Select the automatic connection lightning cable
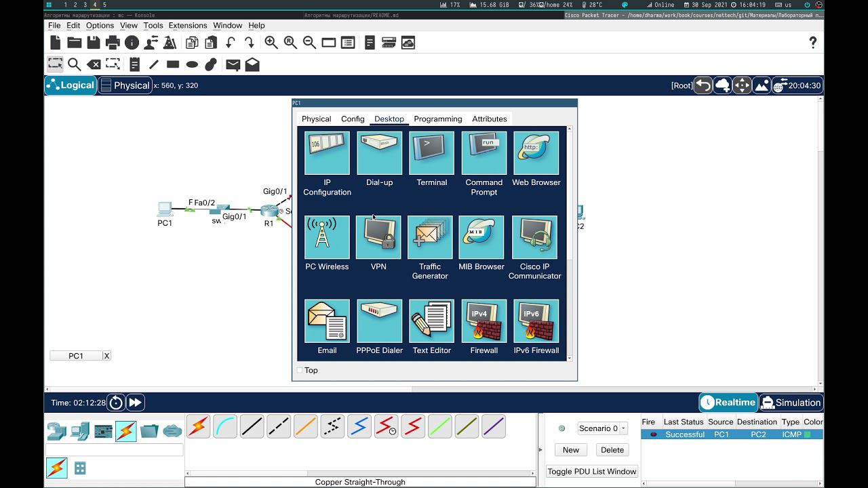This screenshot has width=868, height=488. click(199, 426)
